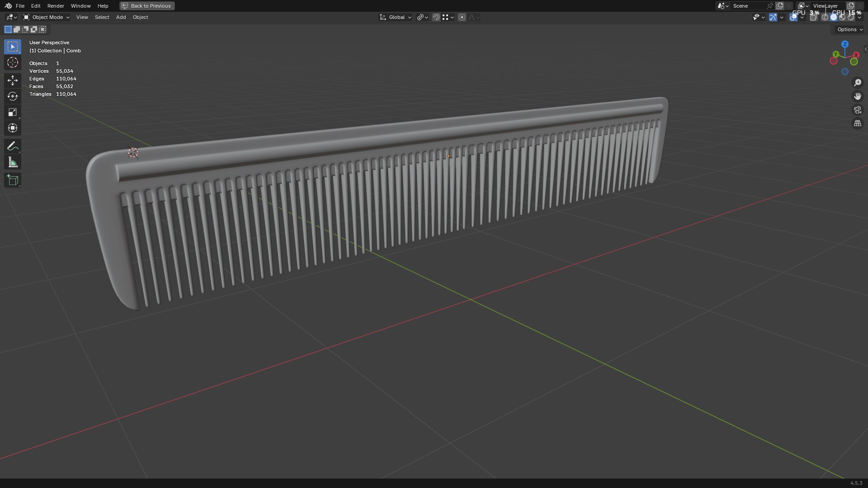The image size is (868, 488).
Task: Select the Move tool
Action: click(x=13, y=80)
